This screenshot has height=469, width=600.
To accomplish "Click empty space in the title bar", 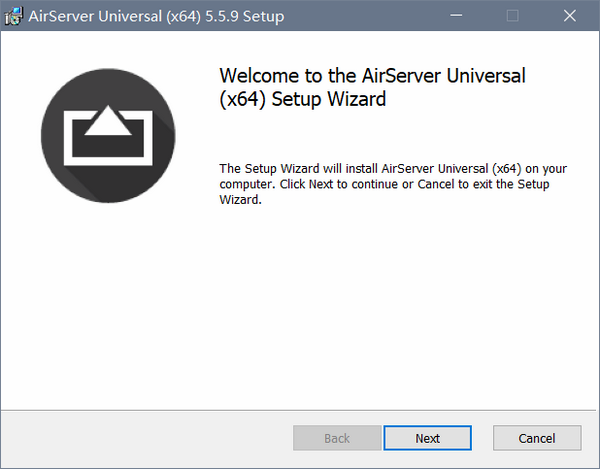I will point(360,16).
